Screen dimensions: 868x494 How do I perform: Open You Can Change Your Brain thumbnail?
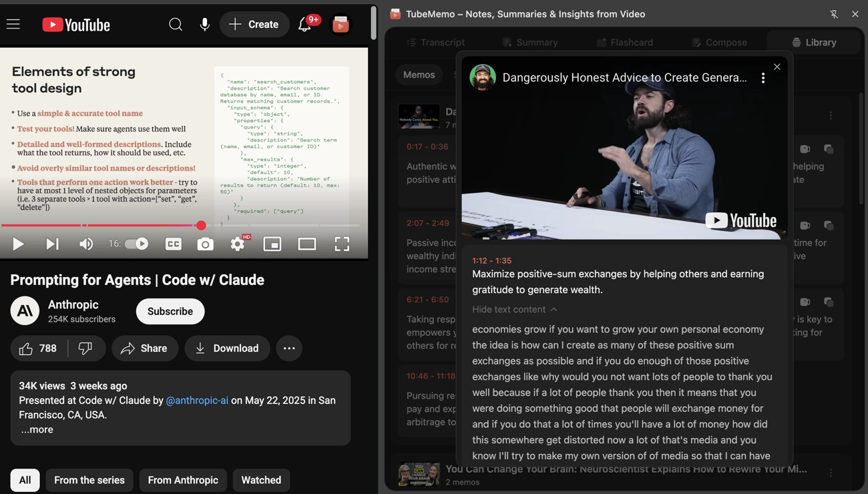(x=419, y=474)
